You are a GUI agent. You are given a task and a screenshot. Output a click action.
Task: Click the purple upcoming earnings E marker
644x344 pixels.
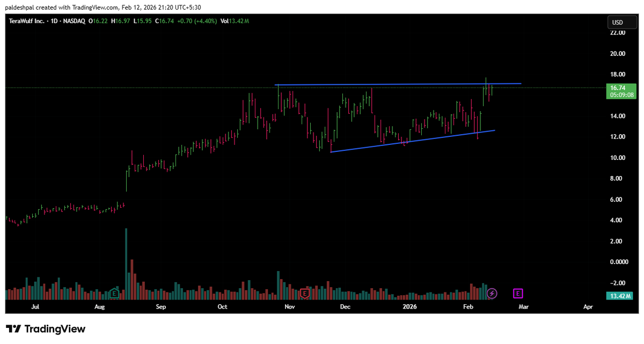518,294
